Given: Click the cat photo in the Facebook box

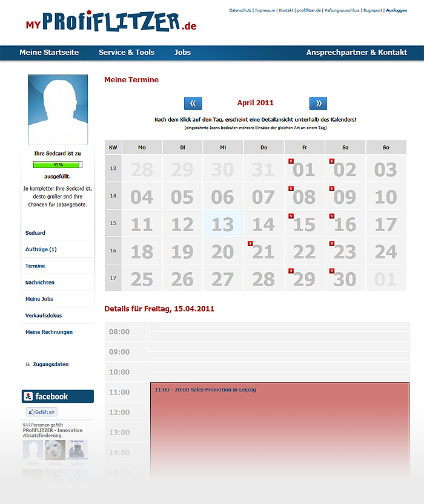Looking at the screenshot, I should click(55, 450).
